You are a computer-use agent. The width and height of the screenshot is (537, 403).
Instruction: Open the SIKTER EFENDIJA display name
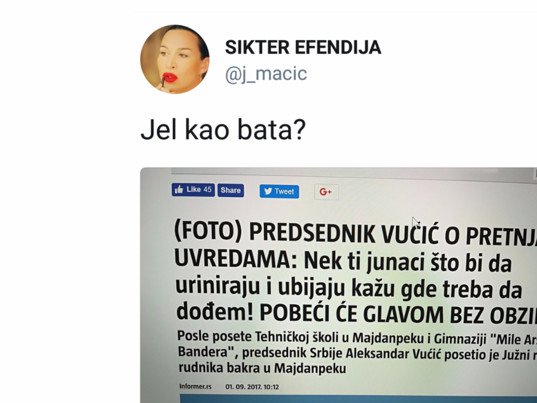pyautogui.click(x=303, y=47)
